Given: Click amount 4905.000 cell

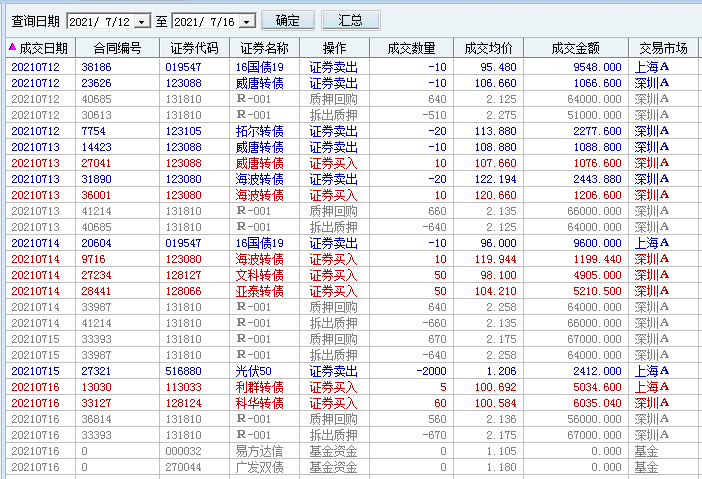Looking at the screenshot, I should [x=597, y=275].
